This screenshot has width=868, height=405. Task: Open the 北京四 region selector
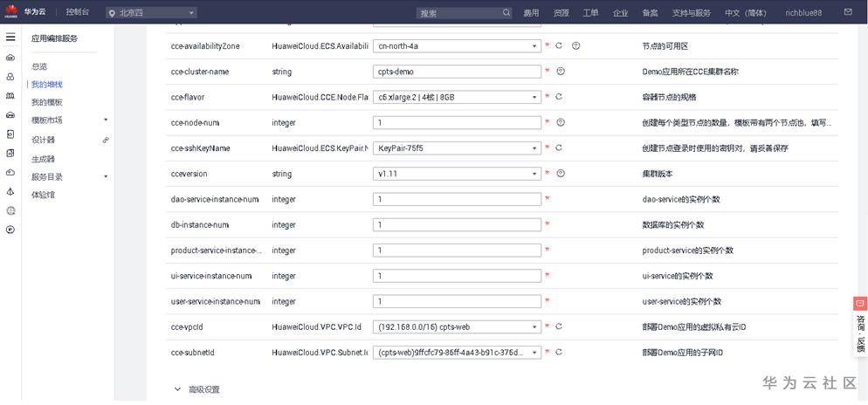coord(152,12)
